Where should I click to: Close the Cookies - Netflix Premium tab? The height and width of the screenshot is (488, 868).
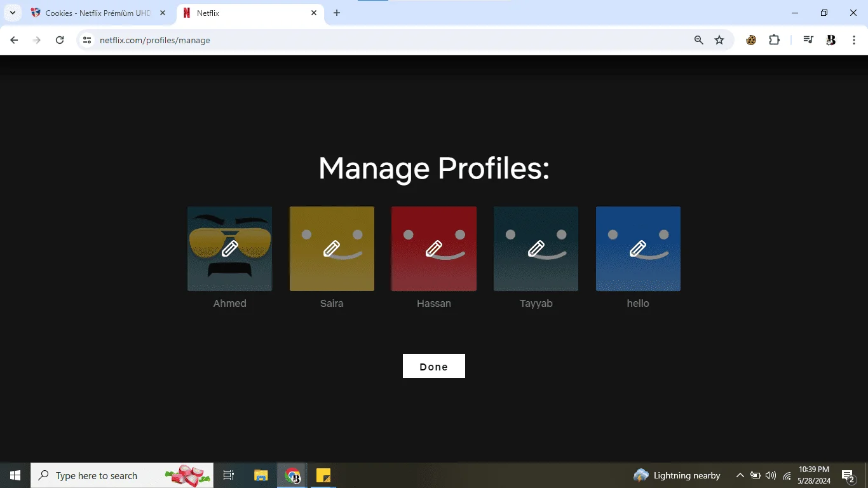point(163,13)
